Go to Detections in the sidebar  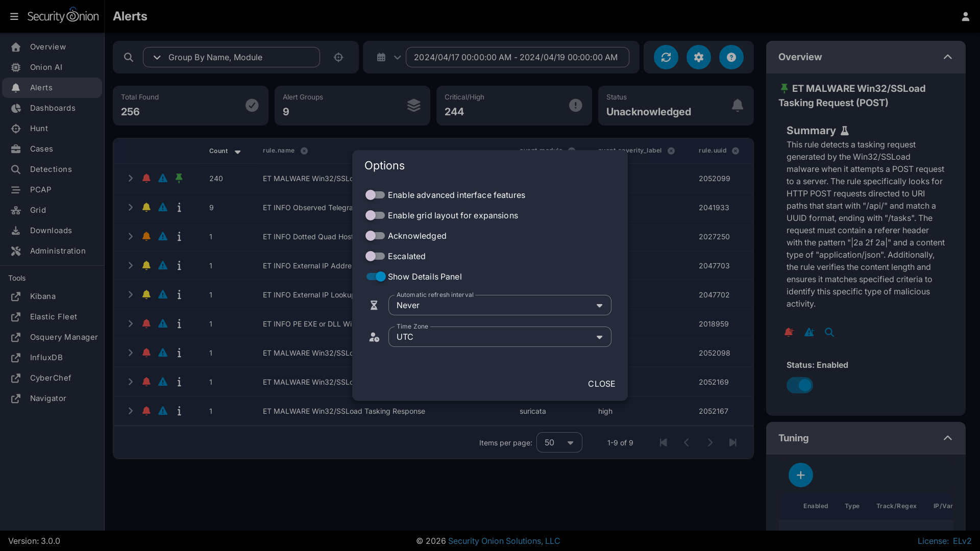click(x=51, y=169)
